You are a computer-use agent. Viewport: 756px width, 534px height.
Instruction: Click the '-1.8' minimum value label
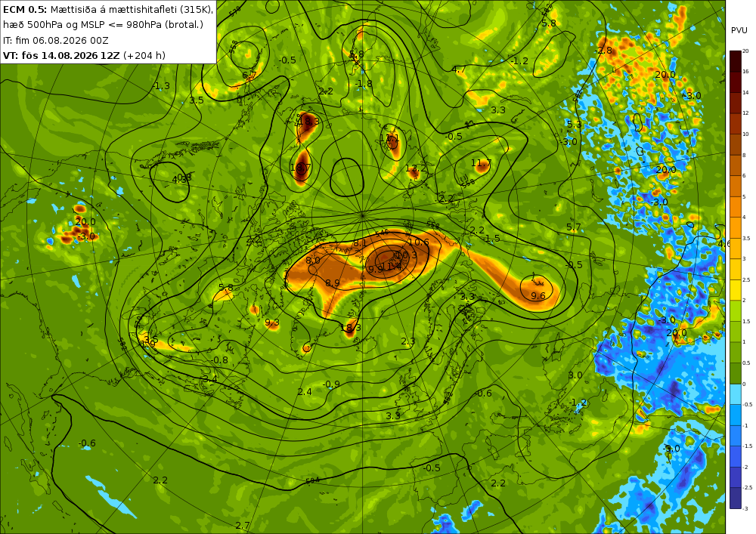(x=364, y=83)
